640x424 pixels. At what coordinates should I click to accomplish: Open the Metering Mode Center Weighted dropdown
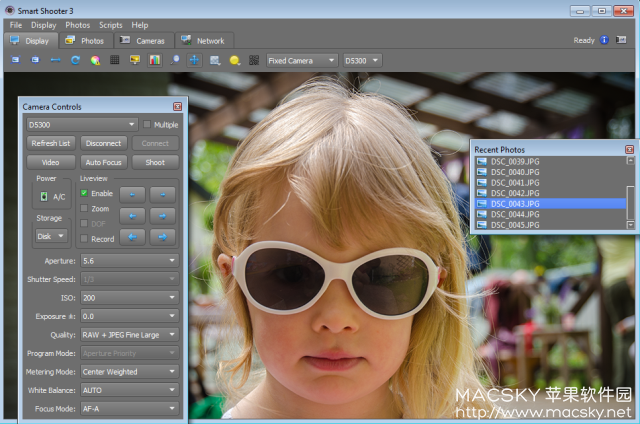click(x=130, y=372)
